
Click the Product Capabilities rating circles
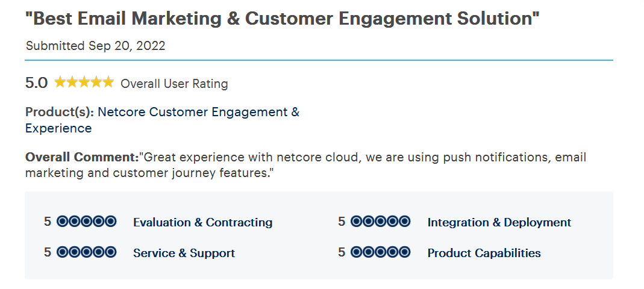(x=381, y=252)
